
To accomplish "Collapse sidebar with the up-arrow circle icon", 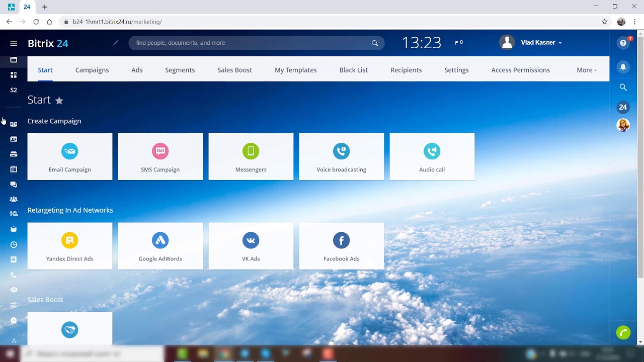I will coord(14,320).
